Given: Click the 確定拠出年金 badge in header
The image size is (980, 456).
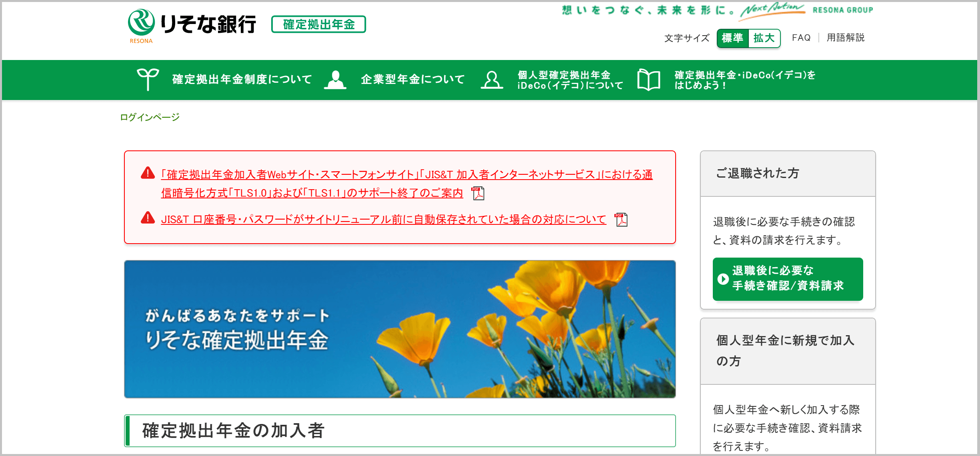Looking at the screenshot, I should click(318, 24).
